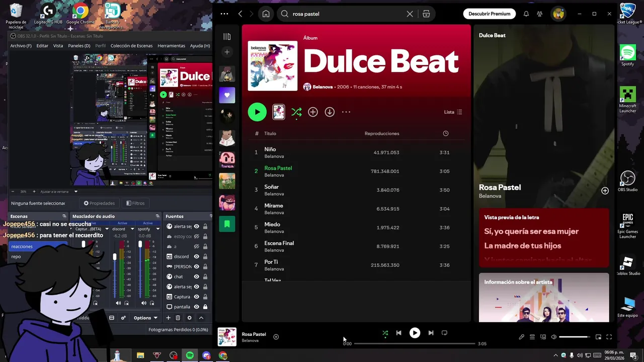Open Spotify notifications bell
The image size is (644, 362).
click(526, 14)
